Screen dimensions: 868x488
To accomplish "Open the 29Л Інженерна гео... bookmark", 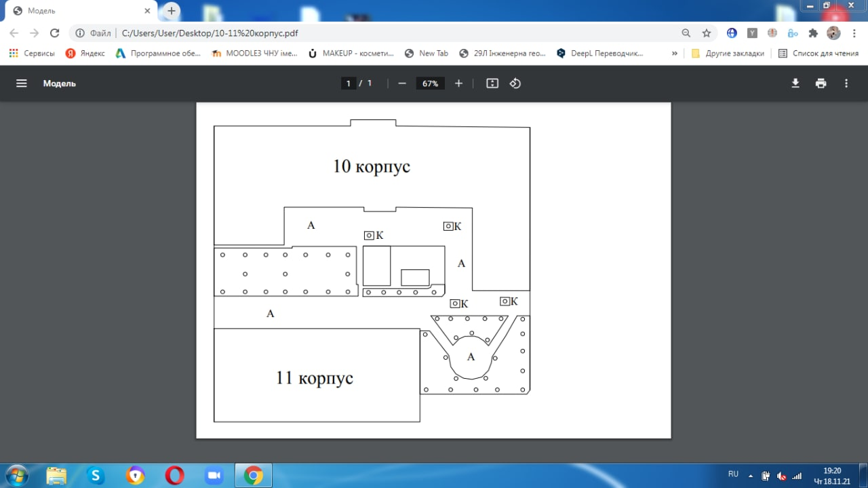I will pyautogui.click(x=502, y=53).
